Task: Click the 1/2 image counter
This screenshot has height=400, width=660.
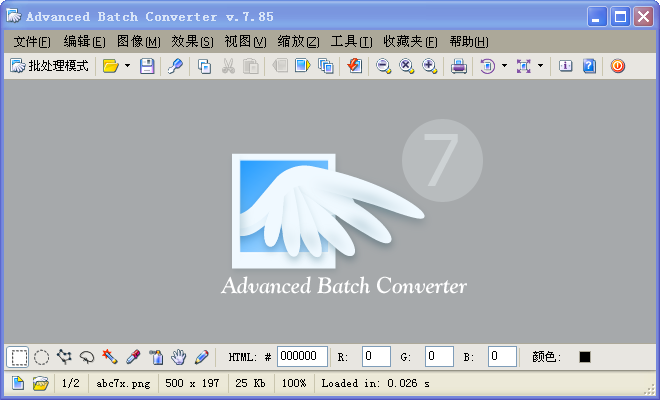Action: 71,383
